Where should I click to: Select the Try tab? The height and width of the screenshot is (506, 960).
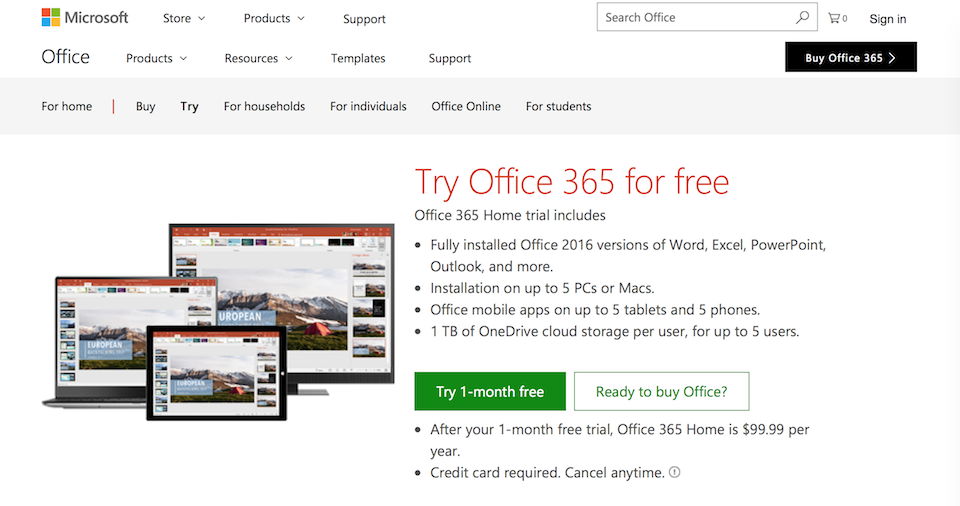point(189,107)
